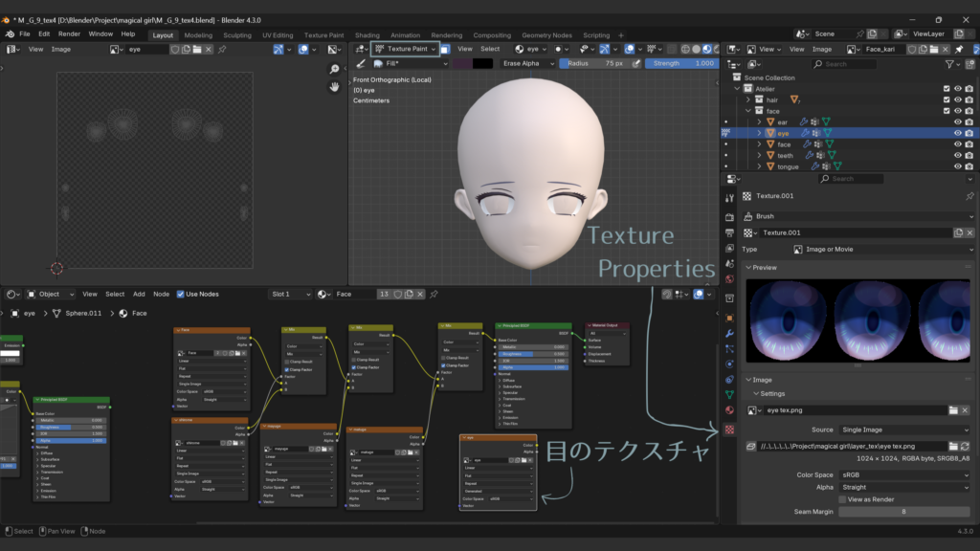Open the Texture properties tab icon
This screenshot has width=980, height=551.
[729, 430]
